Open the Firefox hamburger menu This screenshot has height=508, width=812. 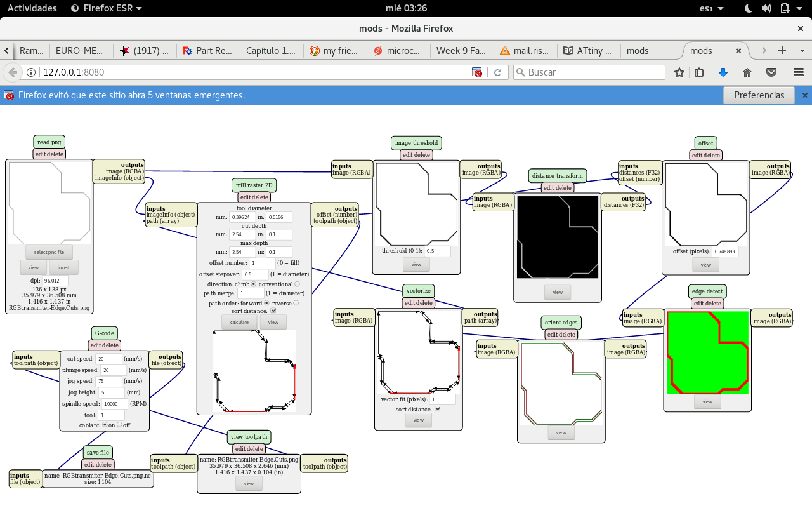[x=798, y=72]
